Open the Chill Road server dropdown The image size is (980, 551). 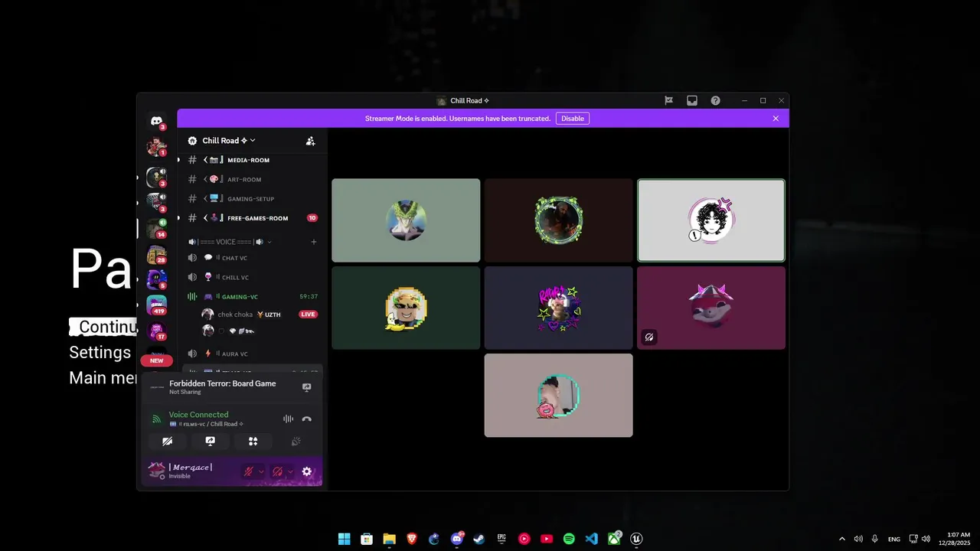[x=228, y=141]
